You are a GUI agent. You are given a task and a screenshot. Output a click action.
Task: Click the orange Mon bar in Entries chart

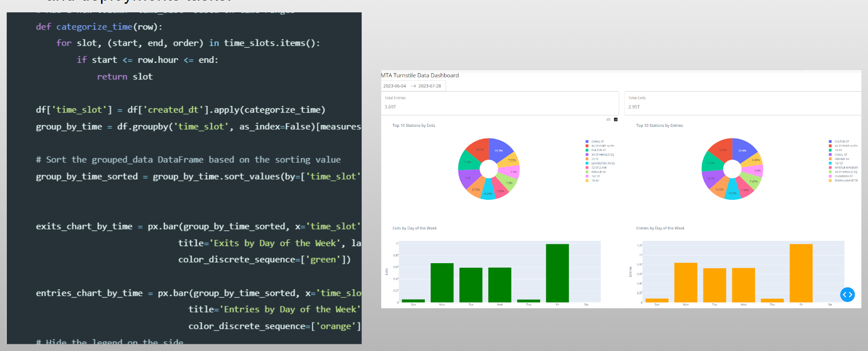click(x=686, y=283)
